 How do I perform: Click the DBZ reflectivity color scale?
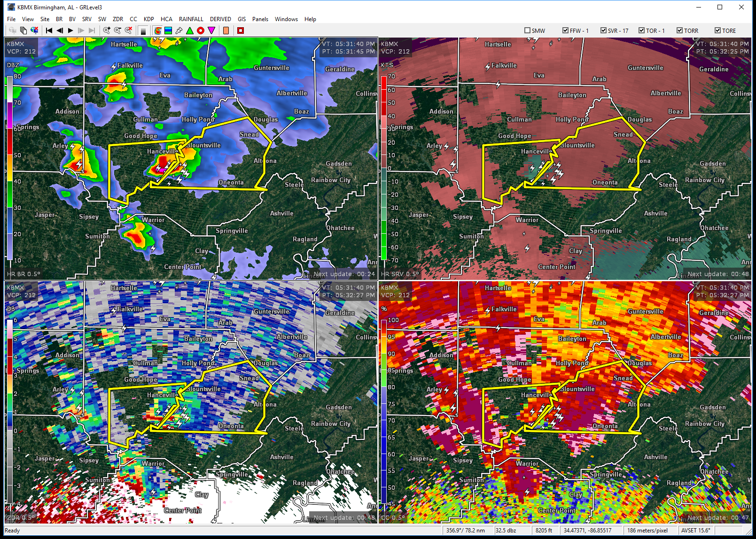click(x=9, y=168)
